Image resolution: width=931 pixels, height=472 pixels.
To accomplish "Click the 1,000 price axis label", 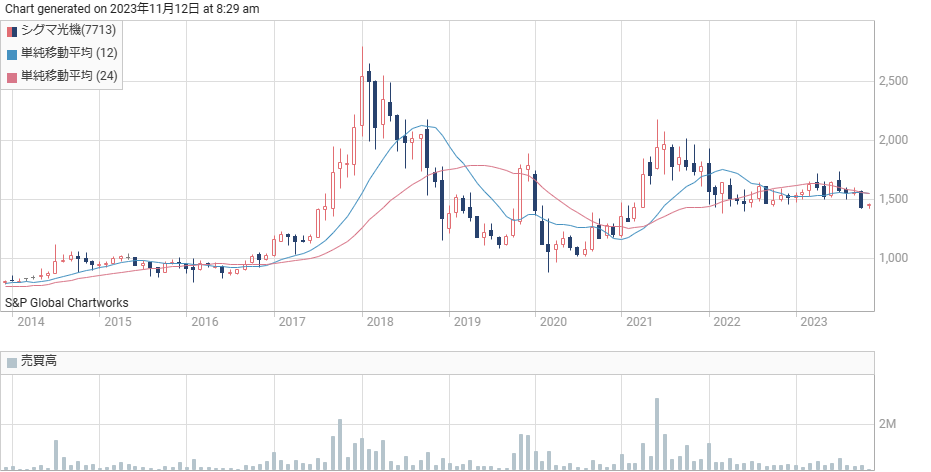I will pos(894,258).
